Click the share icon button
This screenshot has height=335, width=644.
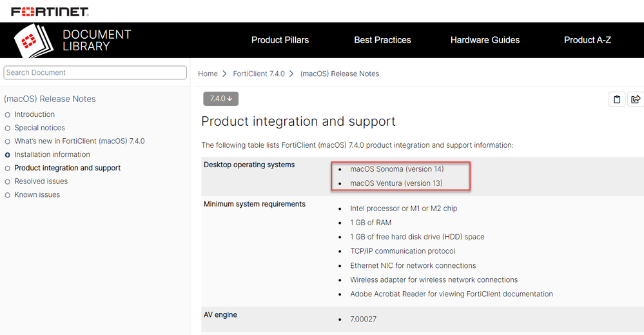point(636,99)
